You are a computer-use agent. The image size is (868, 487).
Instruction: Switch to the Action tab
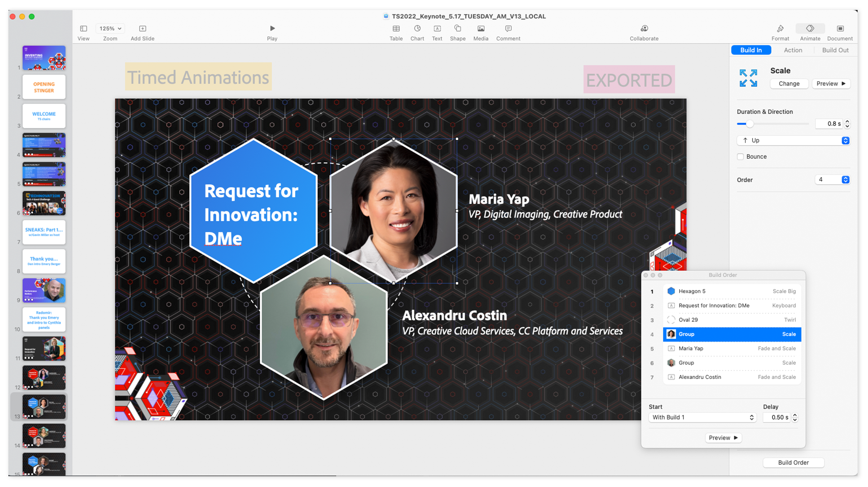793,50
